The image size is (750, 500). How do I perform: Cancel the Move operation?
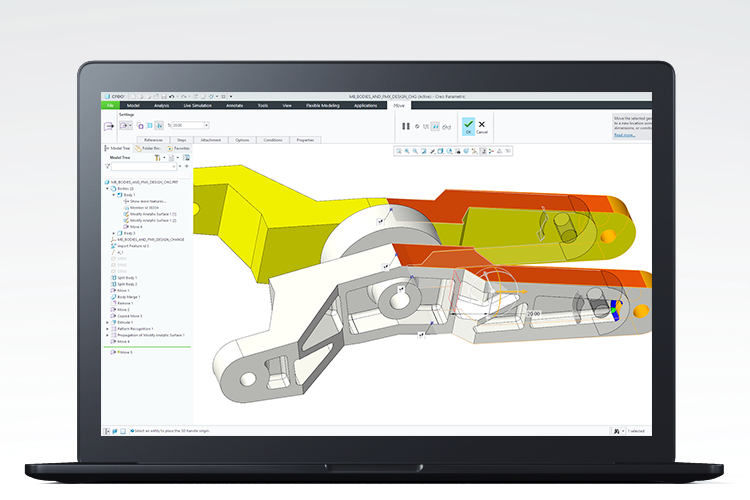(x=481, y=125)
